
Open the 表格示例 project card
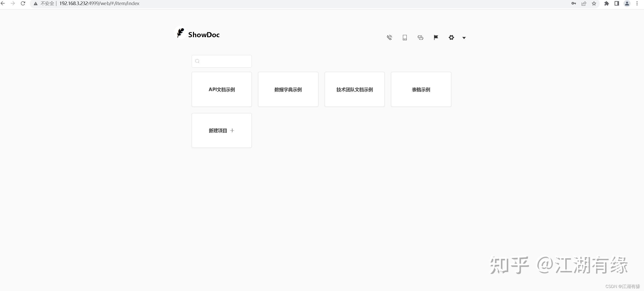[x=421, y=89]
